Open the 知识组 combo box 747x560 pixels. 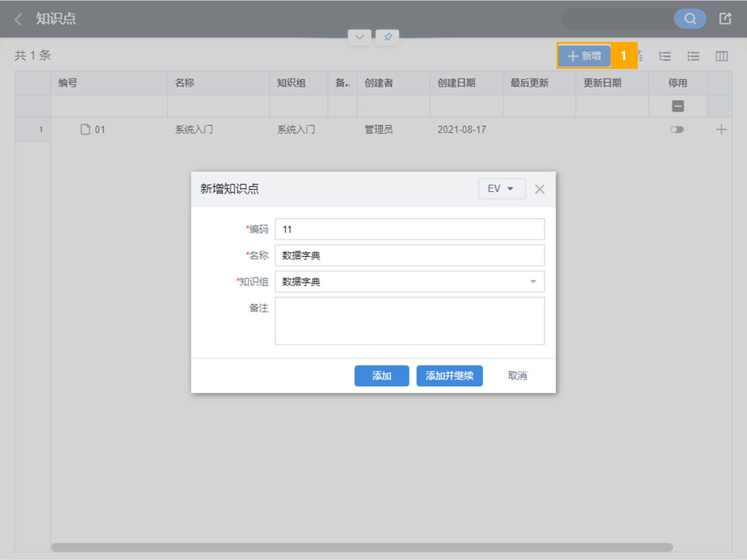[410, 282]
